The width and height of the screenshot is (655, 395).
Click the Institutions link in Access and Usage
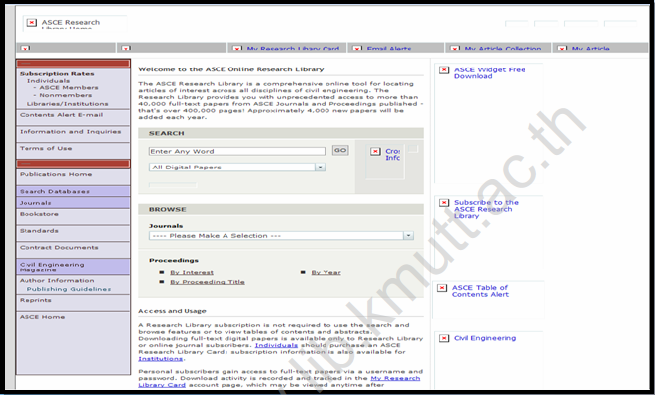pos(160,359)
